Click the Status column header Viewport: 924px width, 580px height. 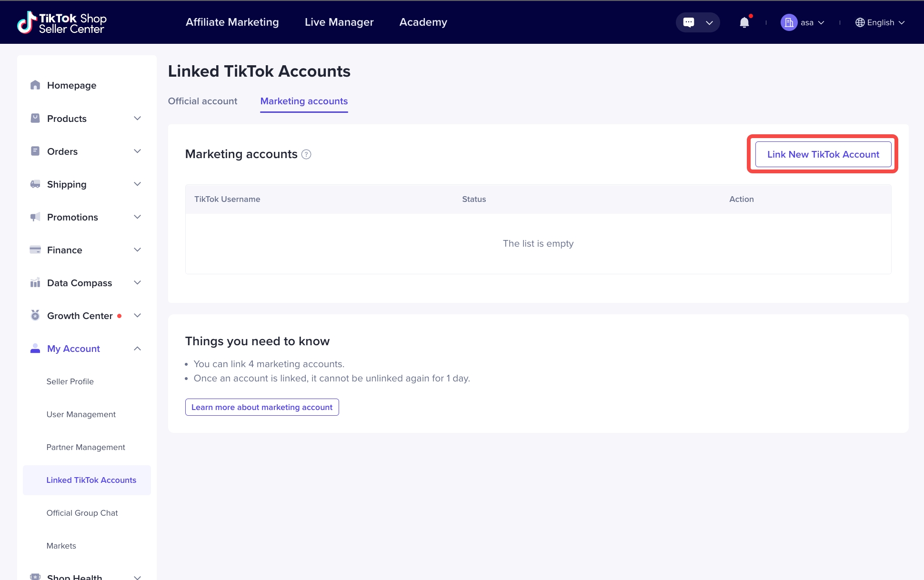coord(474,199)
